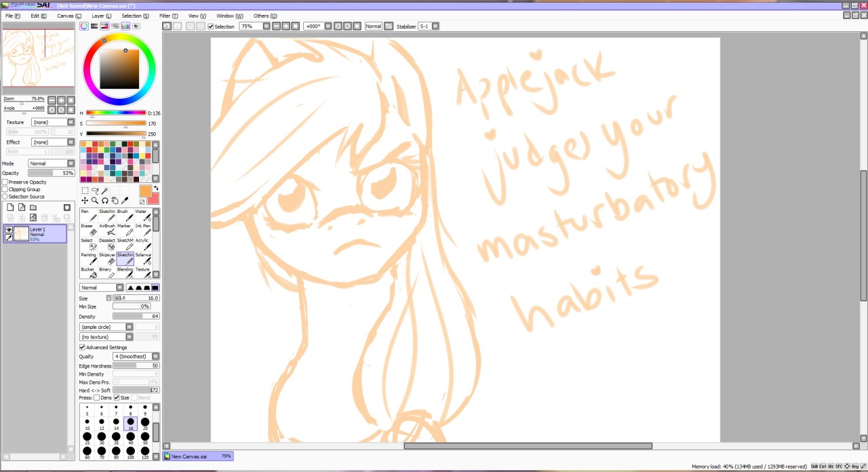Viewport: 868px width, 472px height.
Task: Click the horizontal canvas scrollbar
Action: point(528,446)
